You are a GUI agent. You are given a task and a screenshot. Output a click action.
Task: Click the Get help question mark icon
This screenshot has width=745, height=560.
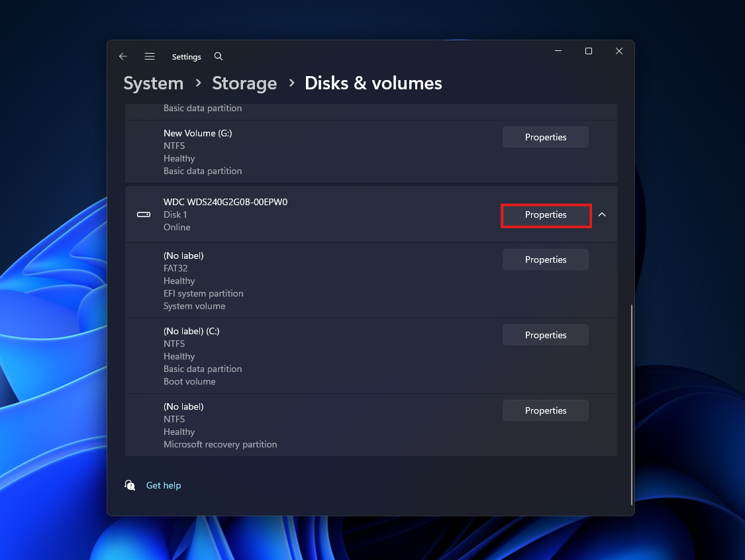click(x=130, y=485)
